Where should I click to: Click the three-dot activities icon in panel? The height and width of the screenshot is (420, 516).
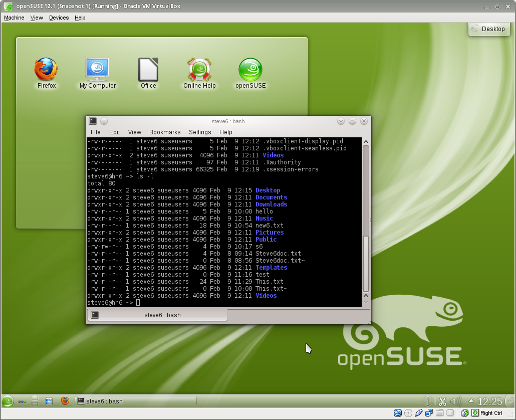click(x=22, y=401)
